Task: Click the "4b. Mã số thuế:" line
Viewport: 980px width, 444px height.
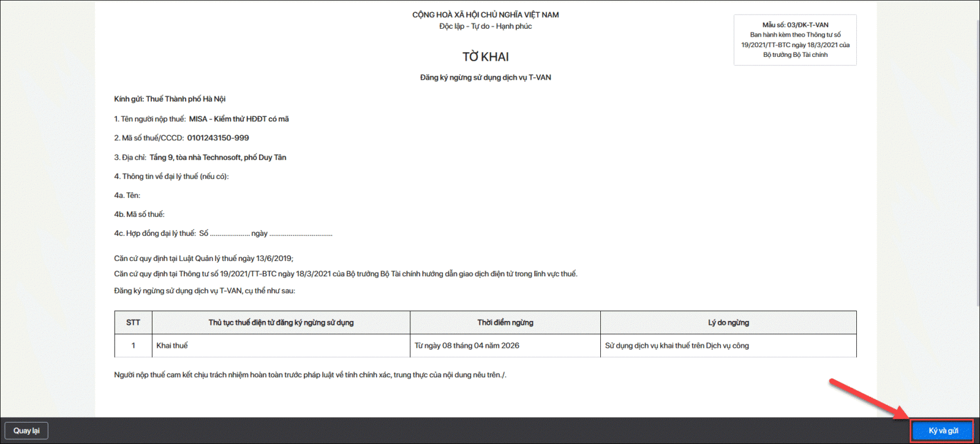Action: point(139,214)
